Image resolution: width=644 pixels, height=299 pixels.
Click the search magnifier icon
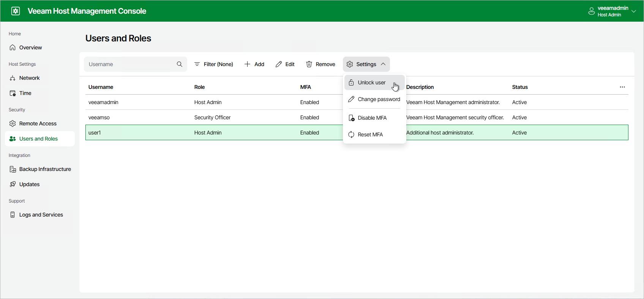coord(180,64)
